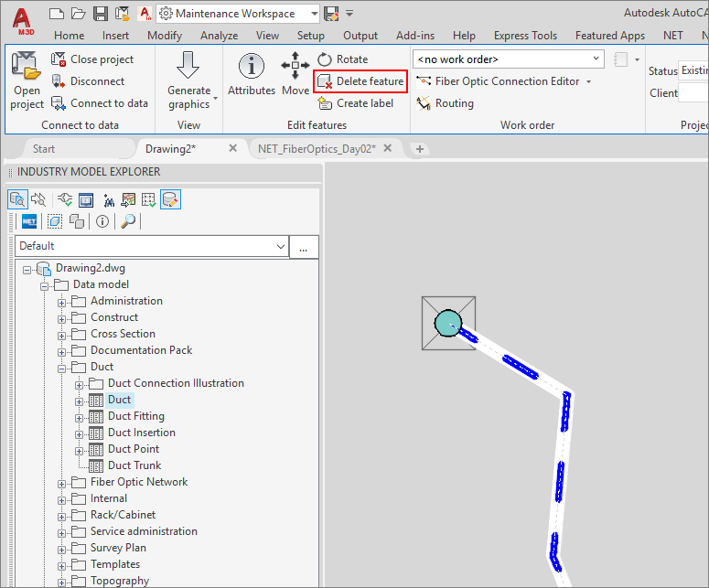Click the work order list icon
This screenshot has height=588, width=709.
pyautogui.click(x=621, y=59)
